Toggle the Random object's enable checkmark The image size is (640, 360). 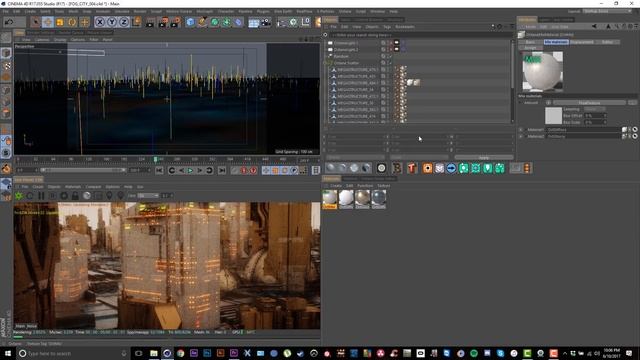click(390, 56)
